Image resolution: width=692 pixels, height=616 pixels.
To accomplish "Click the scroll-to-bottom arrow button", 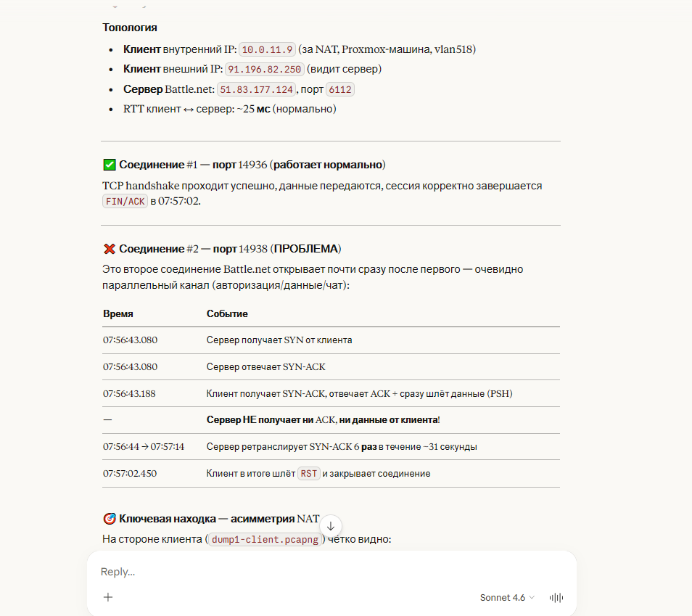I will (x=331, y=526).
